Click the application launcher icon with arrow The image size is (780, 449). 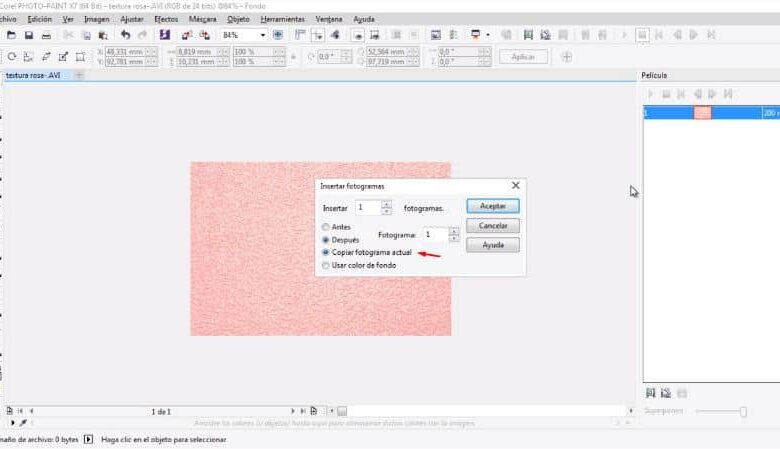click(476, 35)
